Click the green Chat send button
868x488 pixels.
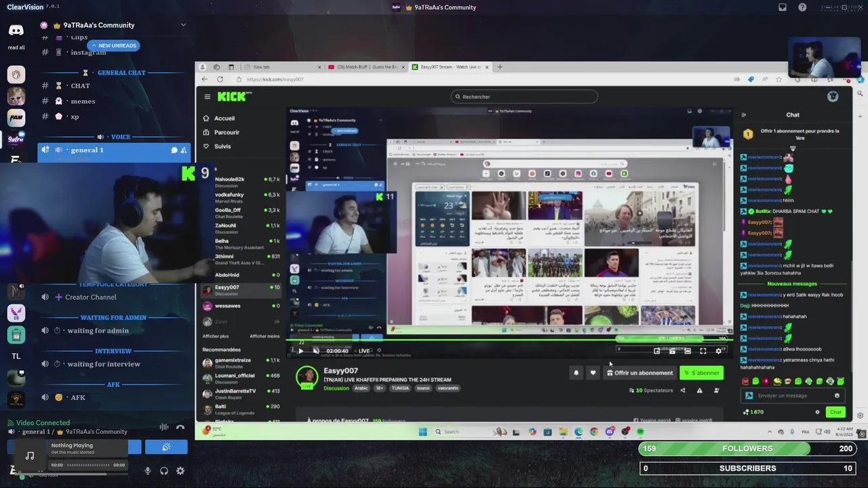click(835, 412)
